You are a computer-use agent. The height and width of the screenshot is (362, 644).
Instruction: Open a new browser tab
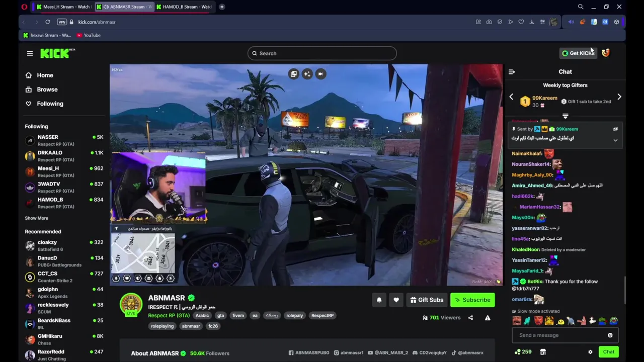point(222,7)
